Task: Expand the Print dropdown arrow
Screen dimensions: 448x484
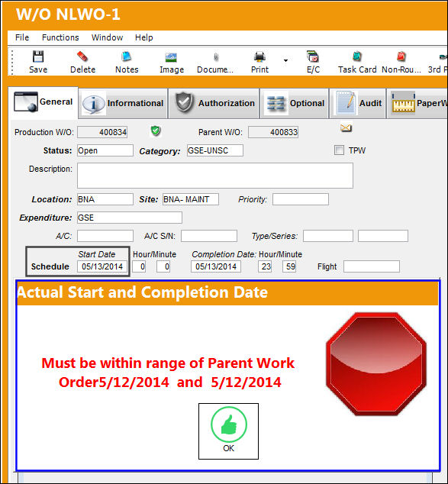Action: (285, 60)
